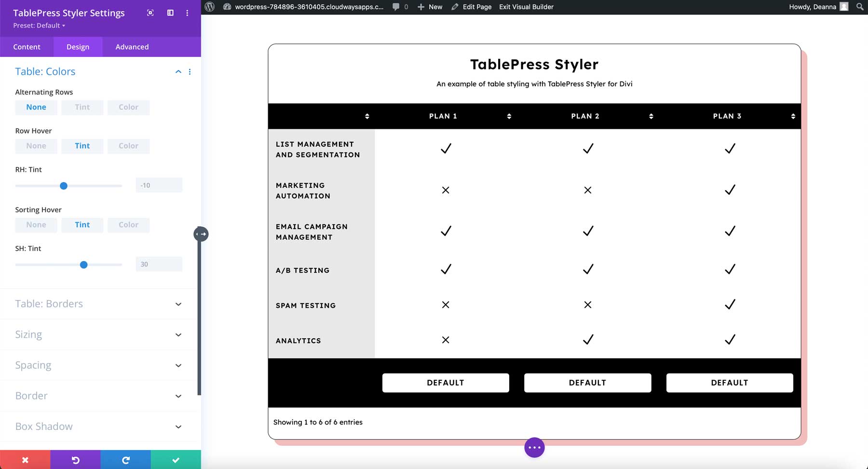The height and width of the screenshot is (469, 868).
Task: Switch to the Advanced tab
Action: pos(132,47)
